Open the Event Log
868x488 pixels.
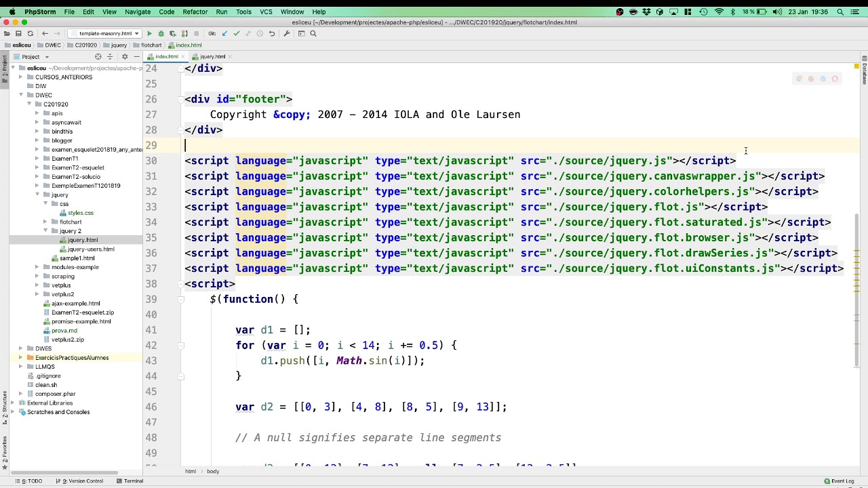(x=839, y=481)
